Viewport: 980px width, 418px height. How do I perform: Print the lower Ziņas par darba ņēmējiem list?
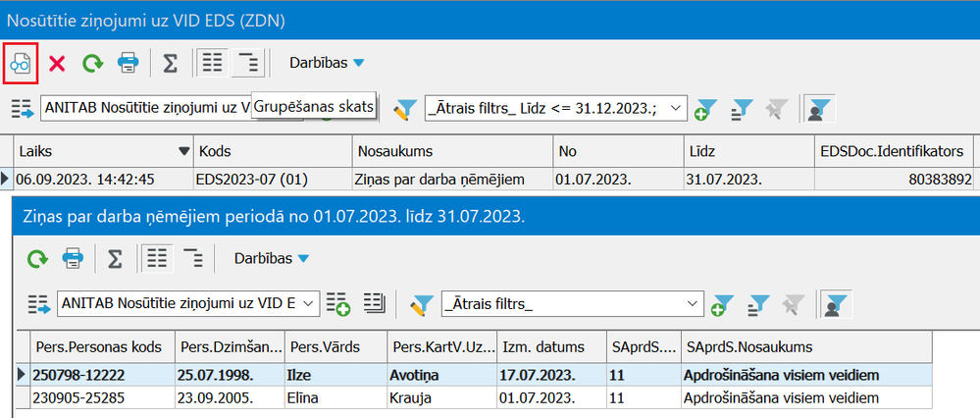coord(74,258)
